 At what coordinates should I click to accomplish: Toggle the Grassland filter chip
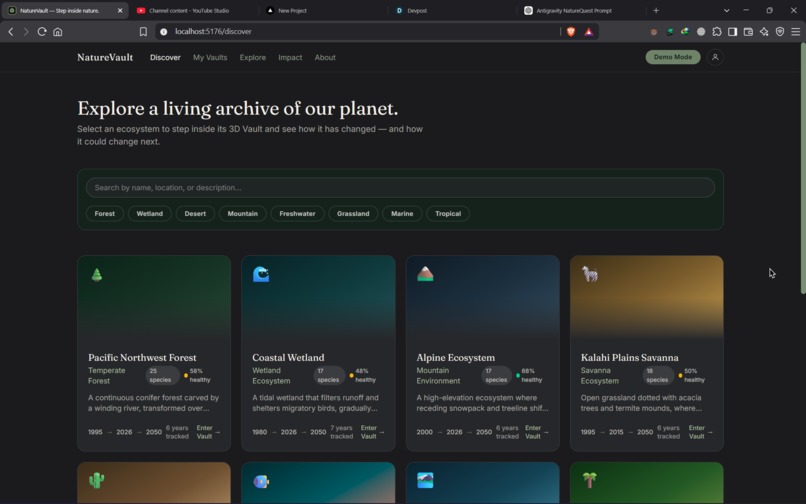point(353,213)
